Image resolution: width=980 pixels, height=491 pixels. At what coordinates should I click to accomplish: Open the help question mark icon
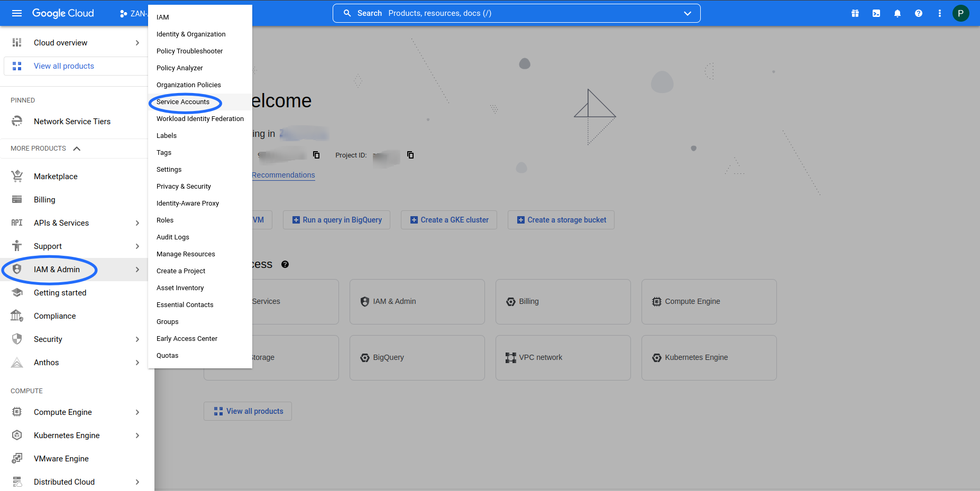(x=919, y=13)
